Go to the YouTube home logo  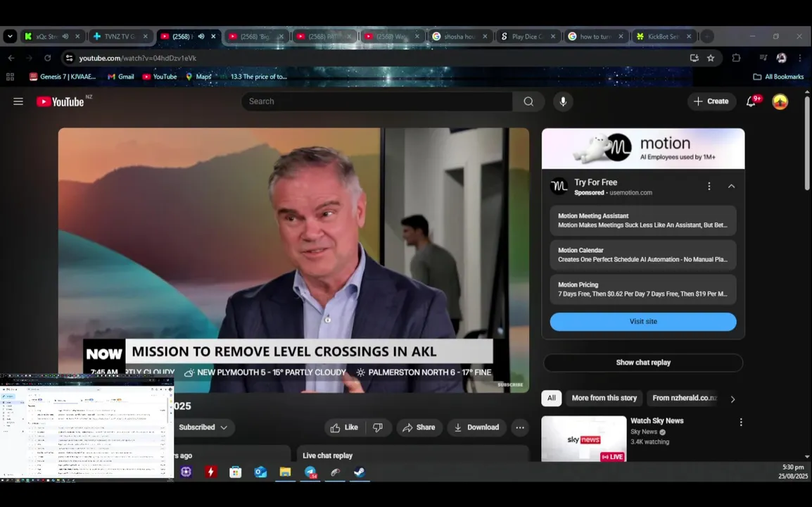pos(61,101)
